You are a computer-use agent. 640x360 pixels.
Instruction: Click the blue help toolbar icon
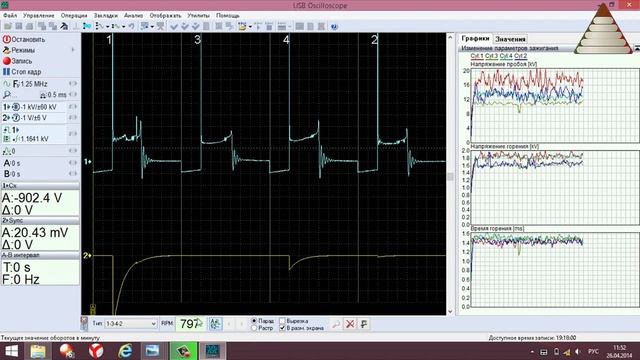[334, 27]
